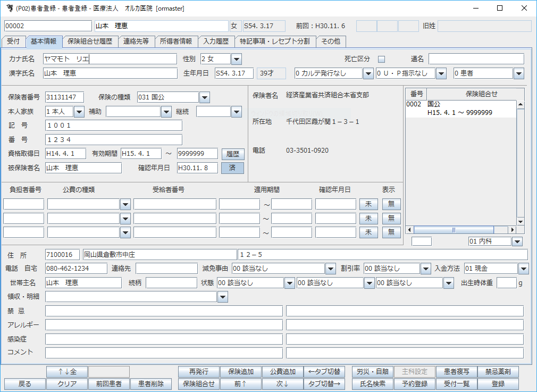Click the 労災・自賠 button
Viewport: 537px width, 392px height.
[373, 371]
